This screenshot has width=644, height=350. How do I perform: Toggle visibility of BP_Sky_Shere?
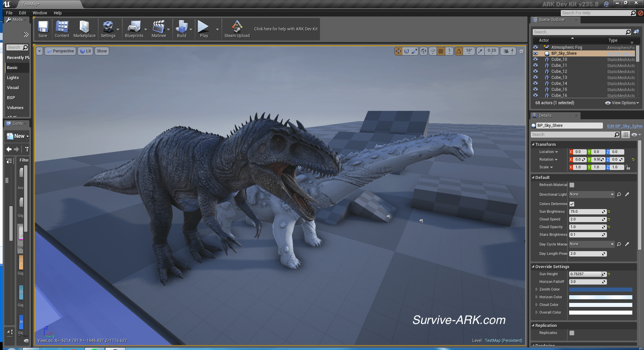tap(535, 53)
